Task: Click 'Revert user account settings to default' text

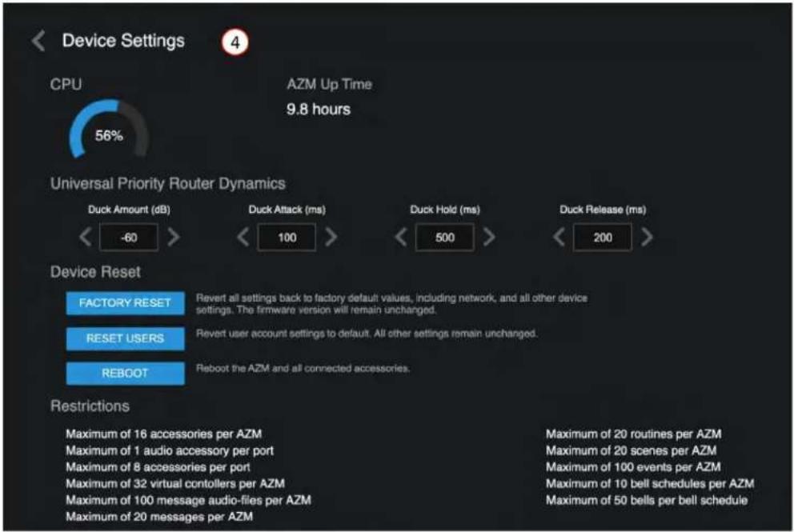Action: point(367,334)
